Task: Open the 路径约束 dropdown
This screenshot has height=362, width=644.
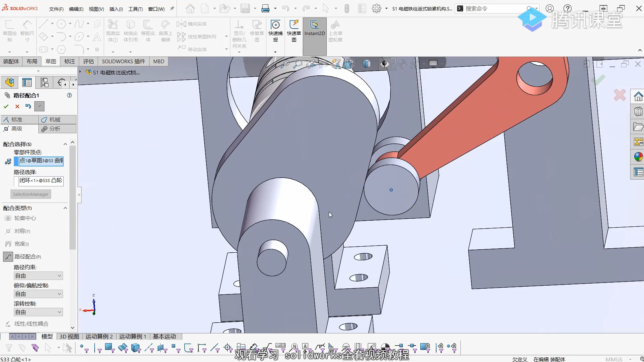Action: tap(38, 276)
